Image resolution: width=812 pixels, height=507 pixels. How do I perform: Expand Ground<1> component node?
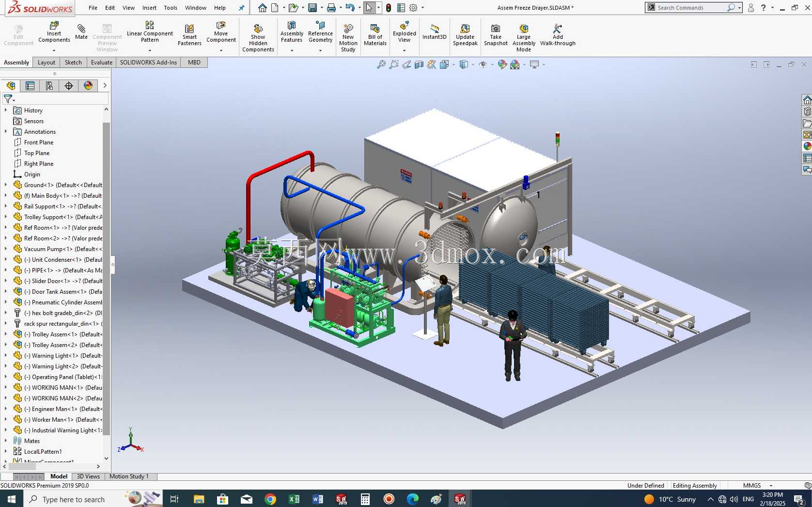[6, 185]
